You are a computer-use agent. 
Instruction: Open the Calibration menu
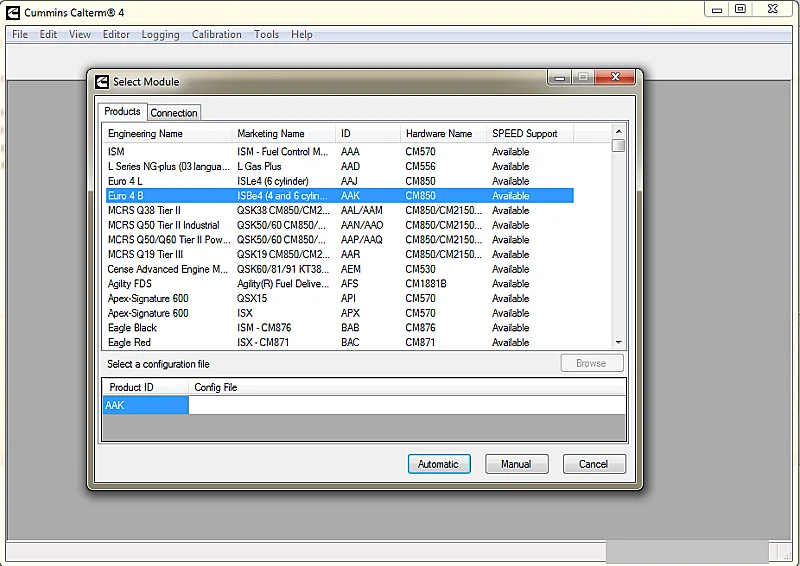coord(216,34)
